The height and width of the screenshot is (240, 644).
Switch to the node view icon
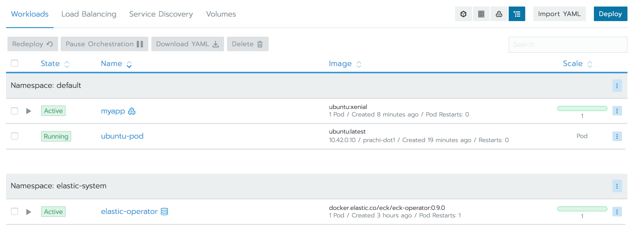pos(481,14)
